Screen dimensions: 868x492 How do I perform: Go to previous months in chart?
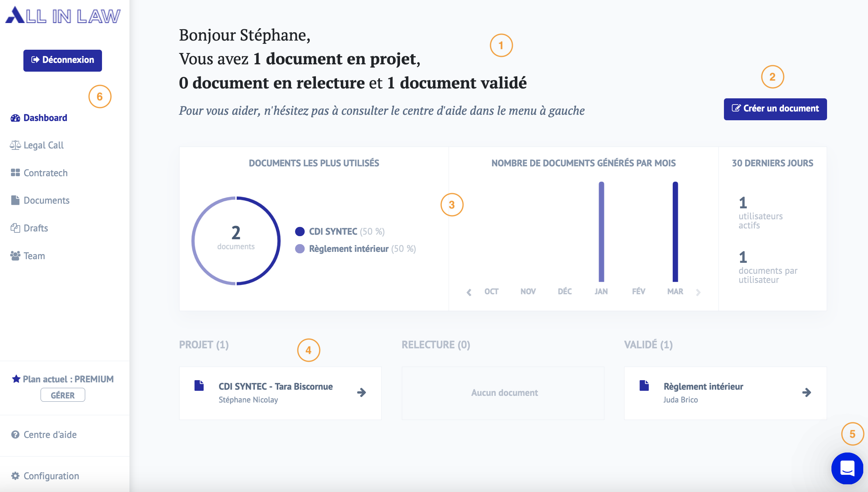point(469,292)
